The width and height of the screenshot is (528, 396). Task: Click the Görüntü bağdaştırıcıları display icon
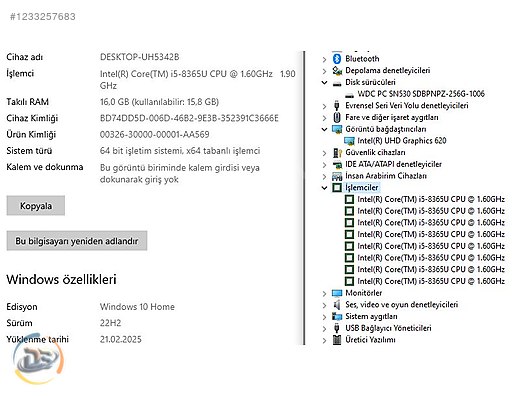[337, 129]
